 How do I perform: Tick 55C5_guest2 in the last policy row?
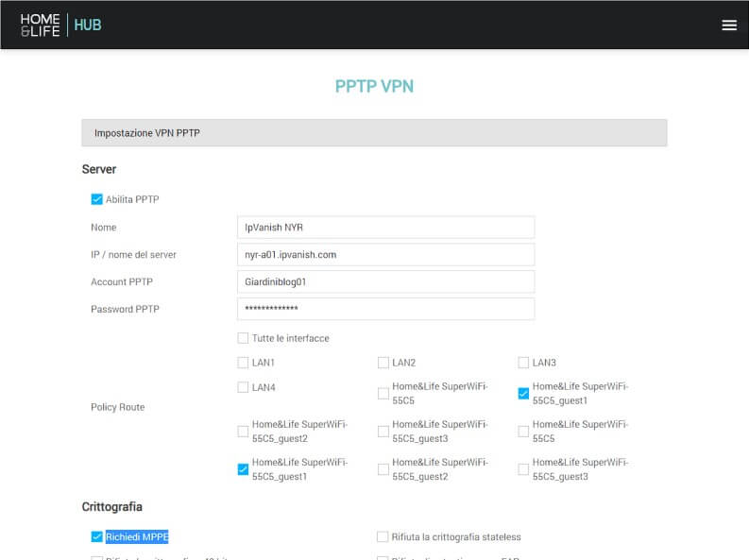pyautogui.click(x=383, y=469)
